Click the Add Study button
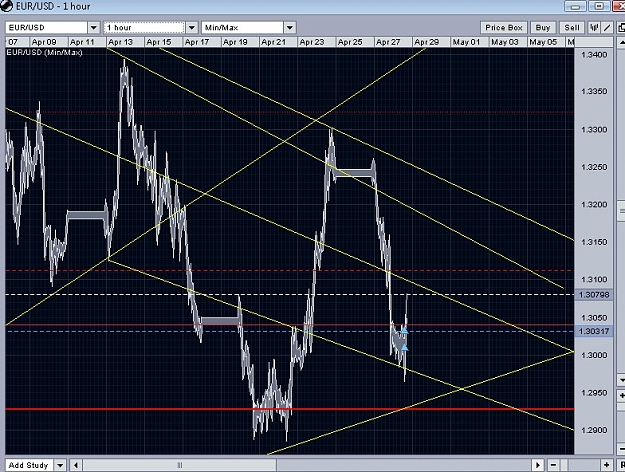Viewport: 625px width, 472px height. (x=29, y=465)
